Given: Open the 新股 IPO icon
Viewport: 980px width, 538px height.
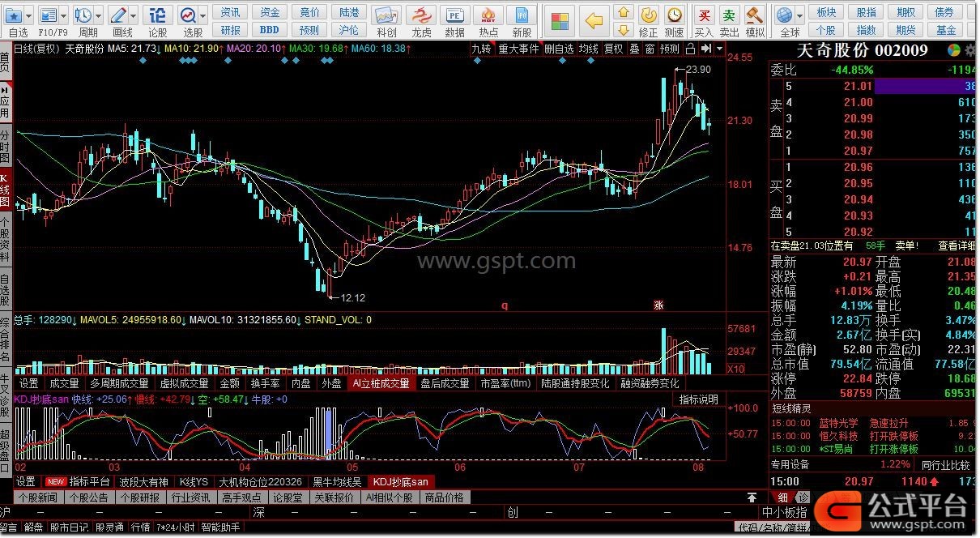Looking at the screenshot, I should pyautogui.click(x=522, y=16).
